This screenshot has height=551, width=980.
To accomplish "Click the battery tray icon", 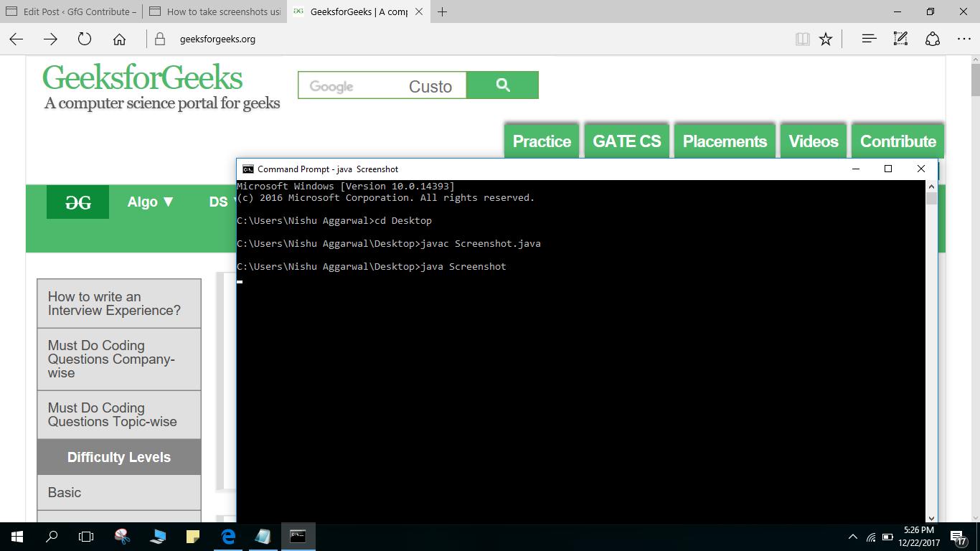I will pyautogui.click(x=887, y=537).
